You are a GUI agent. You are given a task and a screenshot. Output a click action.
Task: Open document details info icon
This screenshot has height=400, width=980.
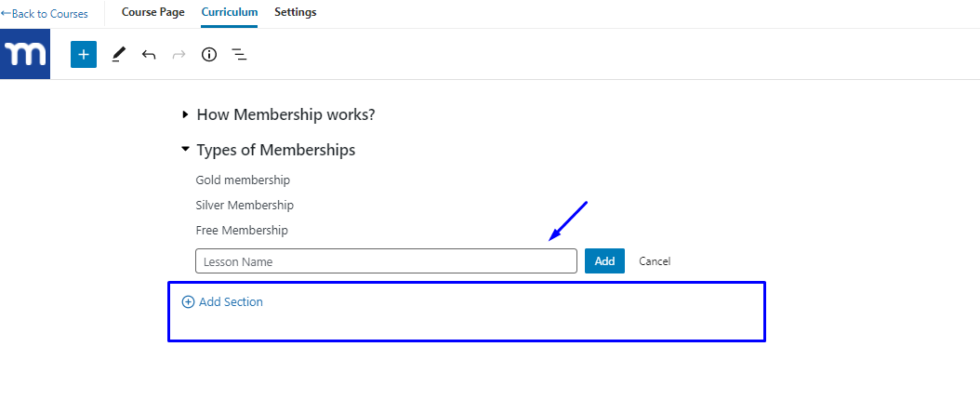(209, 54)
